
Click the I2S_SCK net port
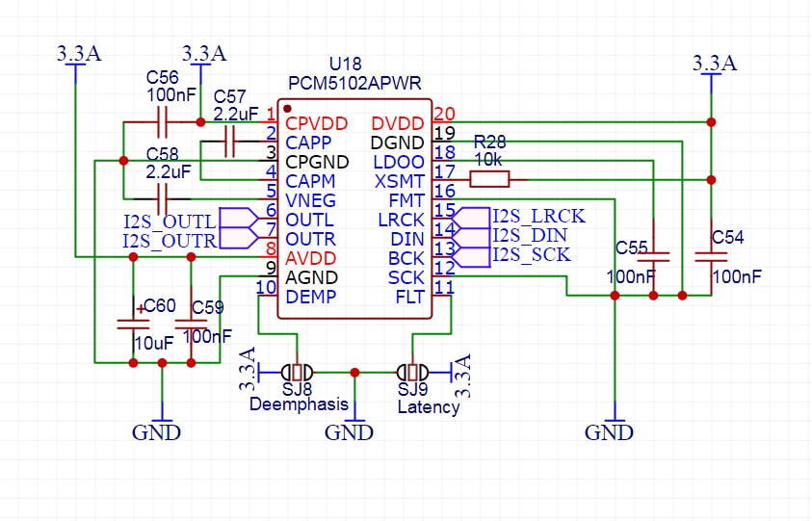coord(470,257)
